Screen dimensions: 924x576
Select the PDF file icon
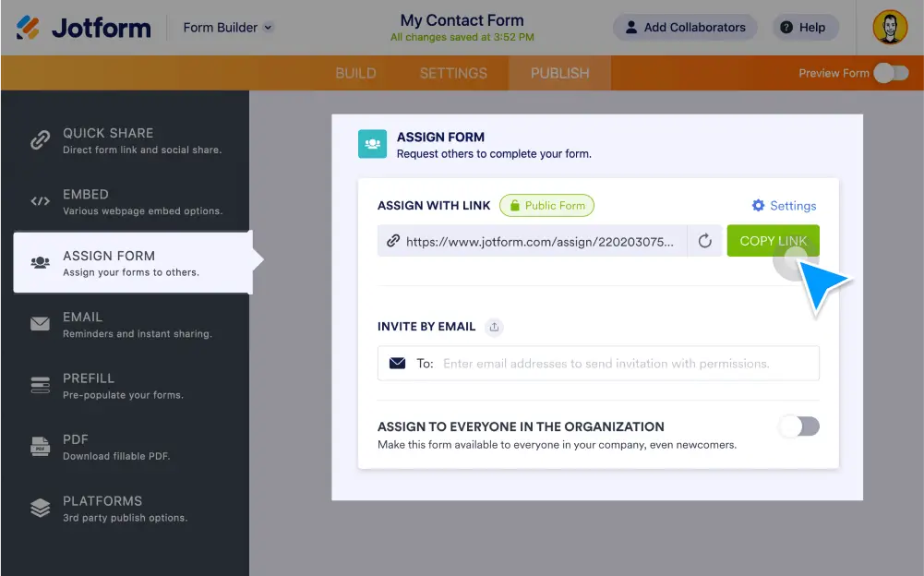(40, 447)
